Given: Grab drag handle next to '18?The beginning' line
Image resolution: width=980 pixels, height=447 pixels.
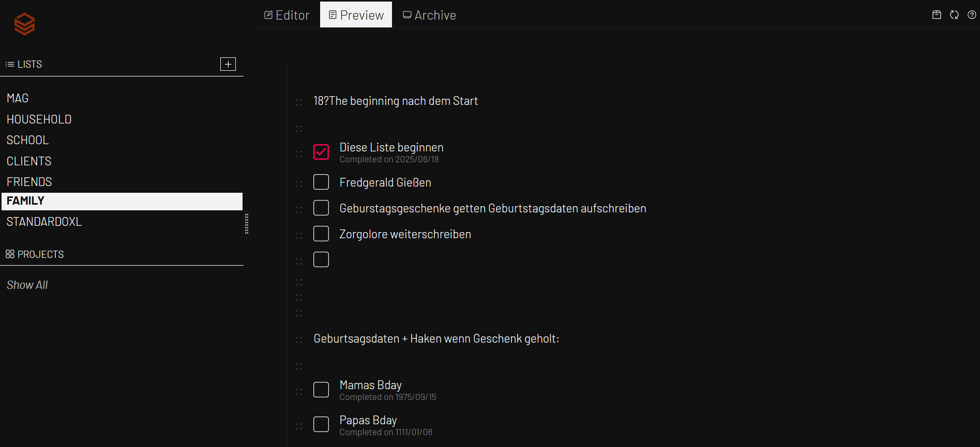Looking at the screenshot, I should tap(299, 102).
